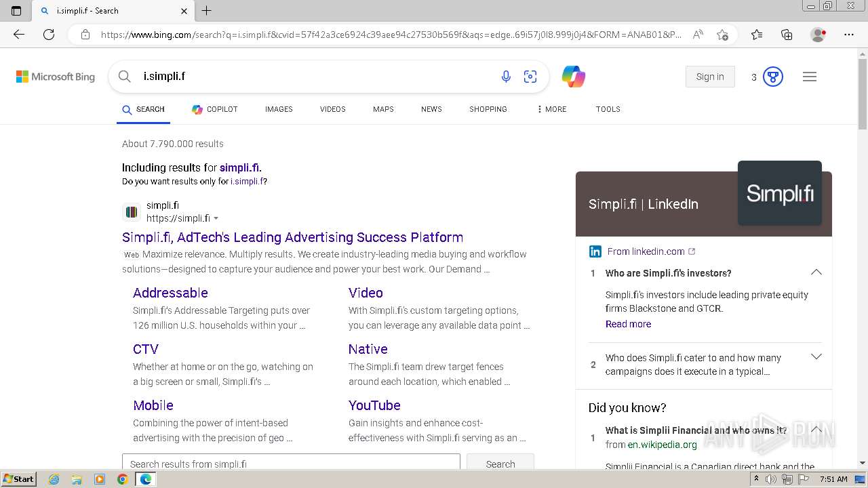
Task: Open the CTV sitelink
Action: [146, 349]
